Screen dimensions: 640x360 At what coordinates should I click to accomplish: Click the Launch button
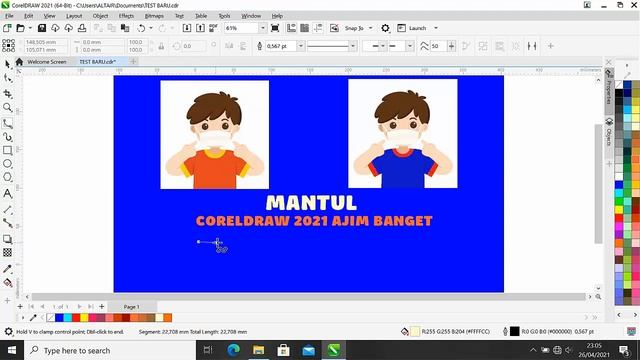click(x=413, y=28)
